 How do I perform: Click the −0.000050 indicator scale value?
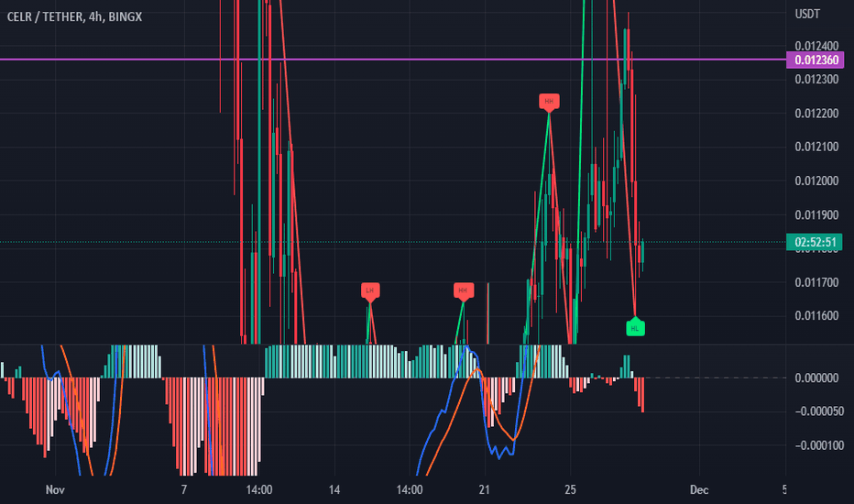click(x=819, y=411)
